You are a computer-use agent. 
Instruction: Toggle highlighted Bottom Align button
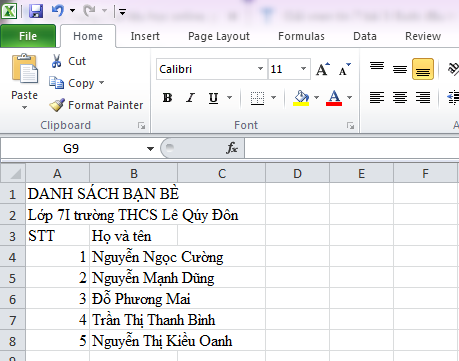[x=423, y=69]
